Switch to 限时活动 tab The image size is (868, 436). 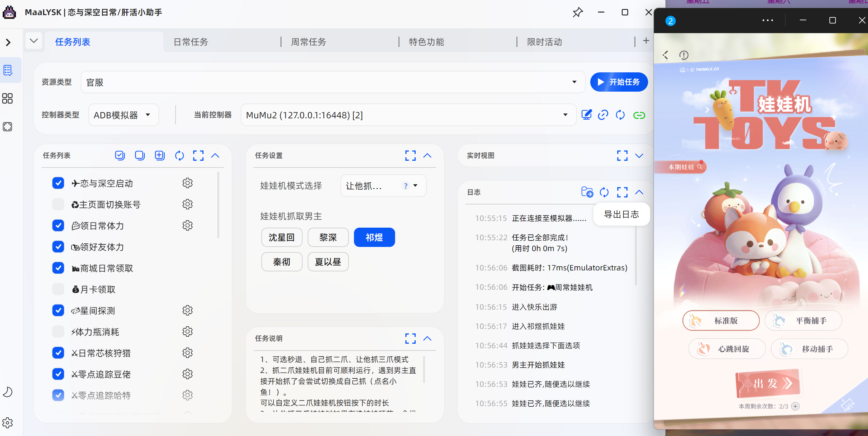point(545,42)
